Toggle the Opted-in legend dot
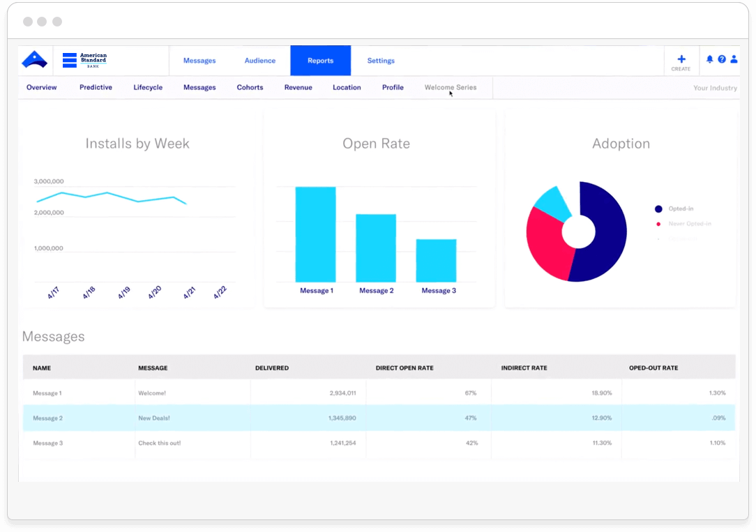 pyautogui.click(x=658, y=209)
